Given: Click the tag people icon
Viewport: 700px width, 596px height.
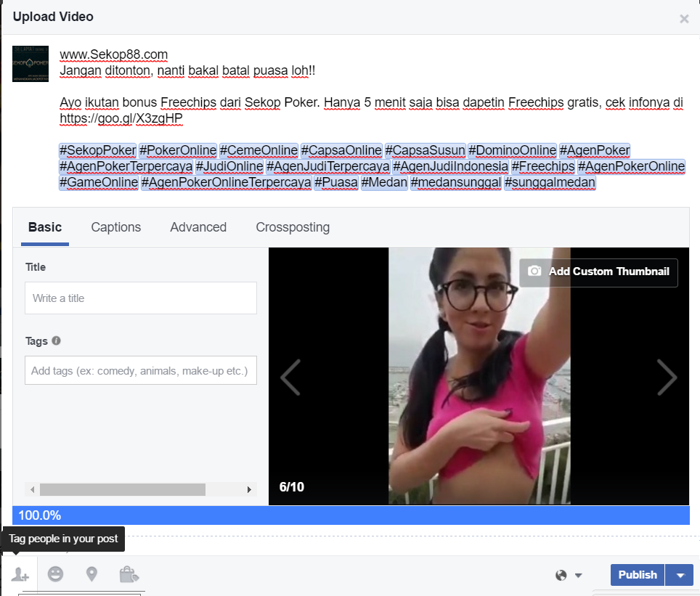Looking at the screenshot, I should click(20, 574).
